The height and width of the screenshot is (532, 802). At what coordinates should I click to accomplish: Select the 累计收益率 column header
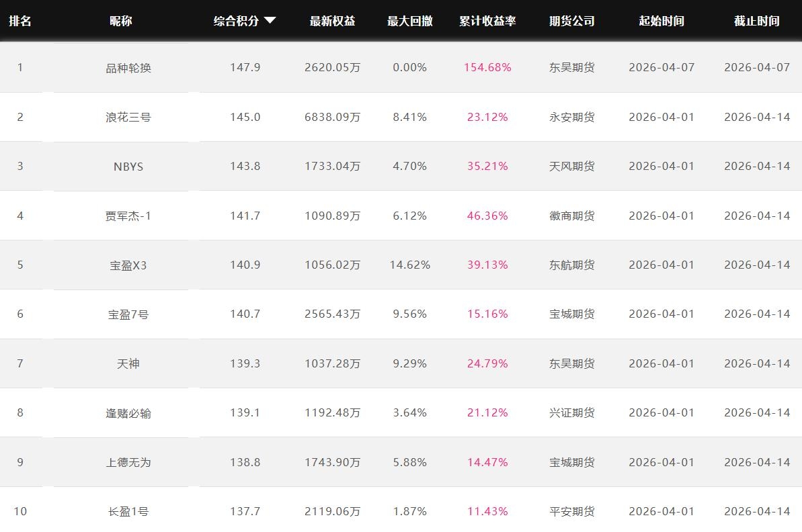487,21
